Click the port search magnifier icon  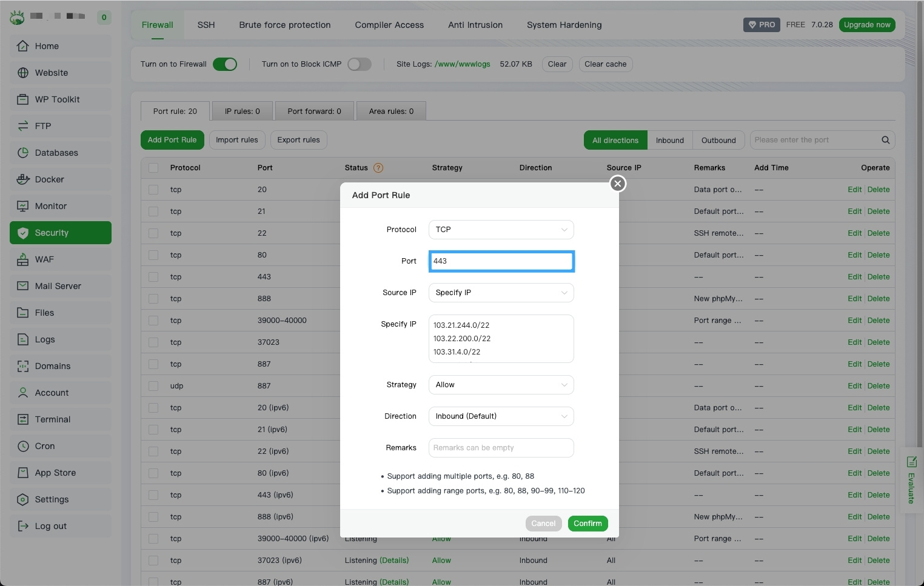[885, 140]
